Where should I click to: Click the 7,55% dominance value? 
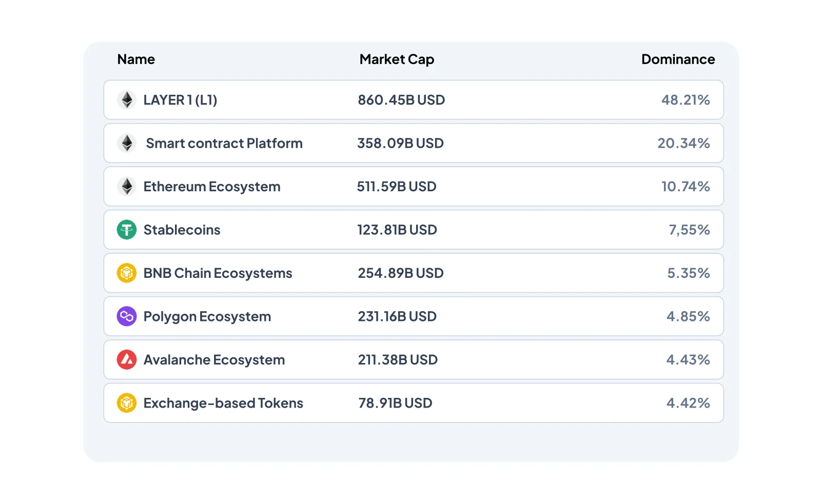689,230
